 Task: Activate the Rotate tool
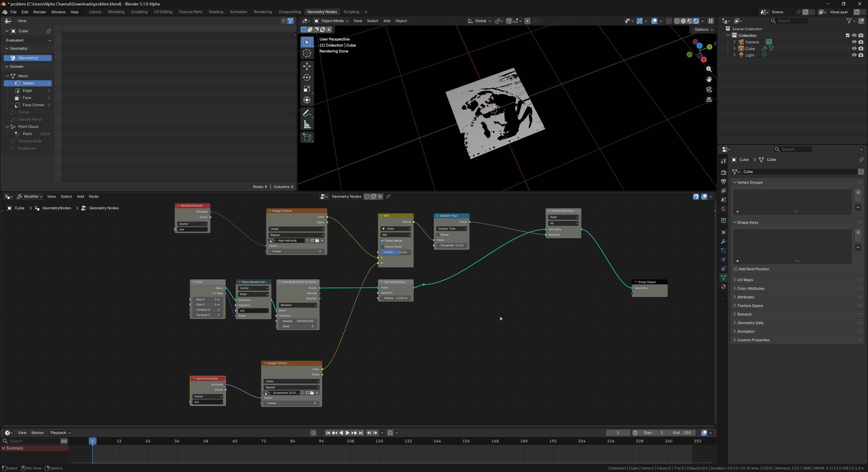307,78
